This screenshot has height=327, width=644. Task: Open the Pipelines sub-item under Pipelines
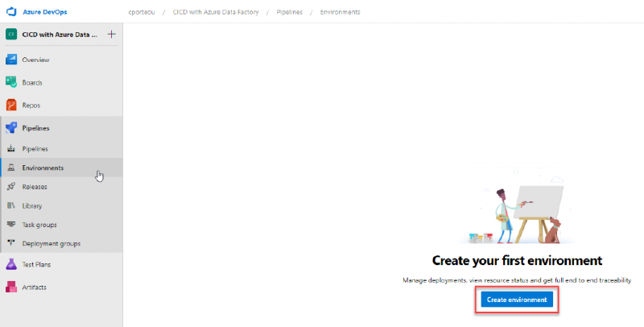(x=35, y=149)
